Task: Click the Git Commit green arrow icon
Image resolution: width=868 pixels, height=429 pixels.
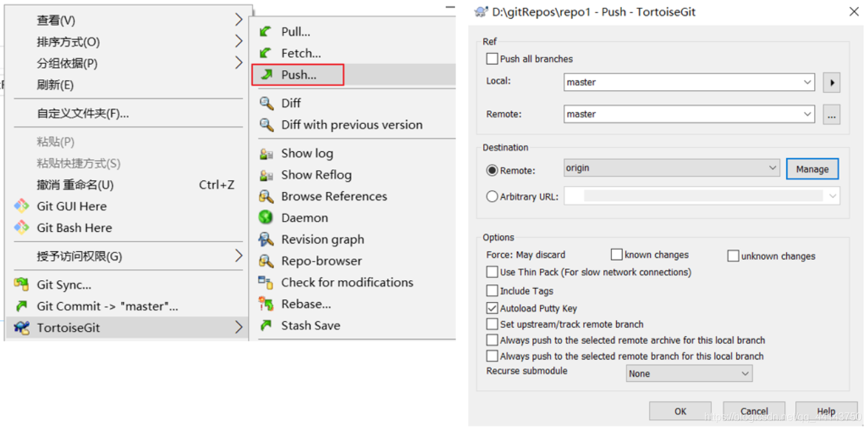Action: pyautogui.click(x=22, y=306)
